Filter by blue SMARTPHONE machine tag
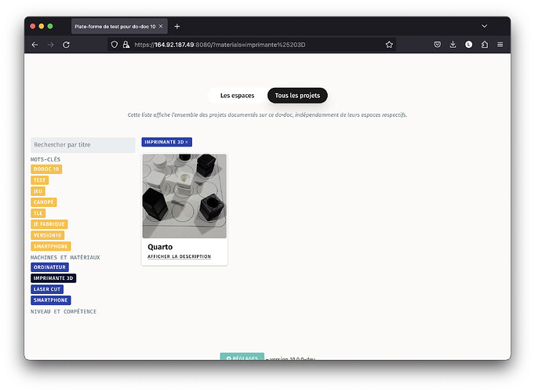 click(51, 300)
